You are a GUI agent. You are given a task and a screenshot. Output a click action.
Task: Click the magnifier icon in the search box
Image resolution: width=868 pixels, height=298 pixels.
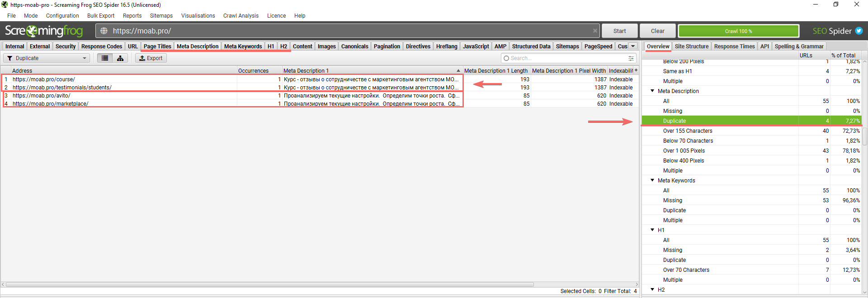(x=506, y=58)
